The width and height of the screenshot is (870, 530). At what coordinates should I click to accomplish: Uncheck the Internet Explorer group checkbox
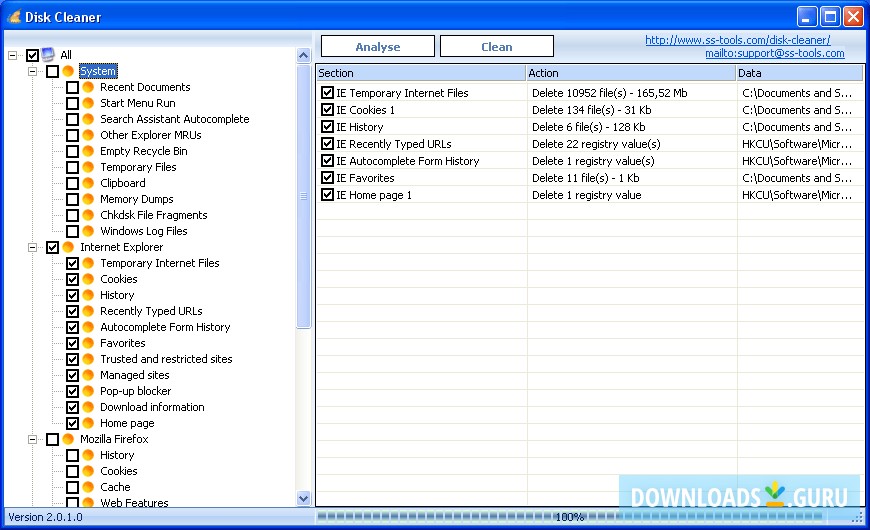53,247
